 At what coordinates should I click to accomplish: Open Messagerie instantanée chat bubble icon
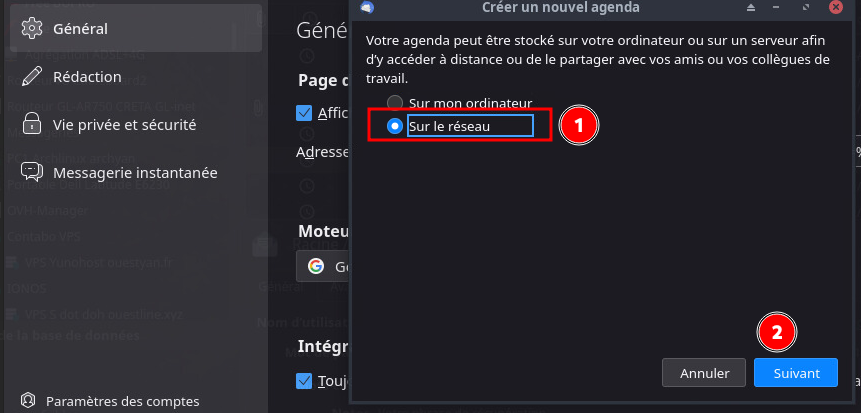pyautogui.click(x=31, y=172)
